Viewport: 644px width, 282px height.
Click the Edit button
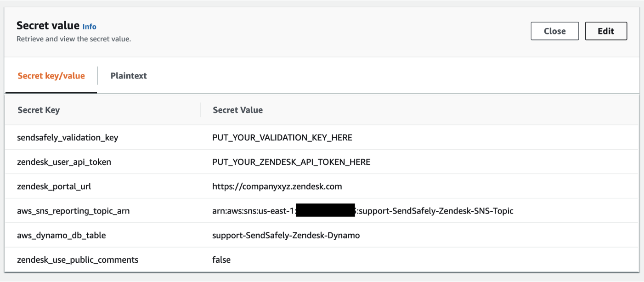click(606, 31)
